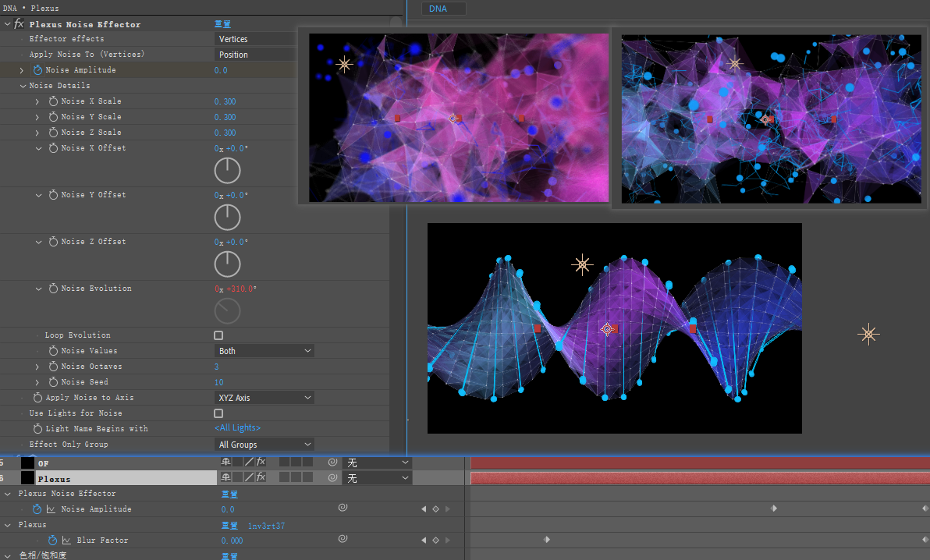
Task: Check the Use Lights for Noise box
Action: (218, 413)
